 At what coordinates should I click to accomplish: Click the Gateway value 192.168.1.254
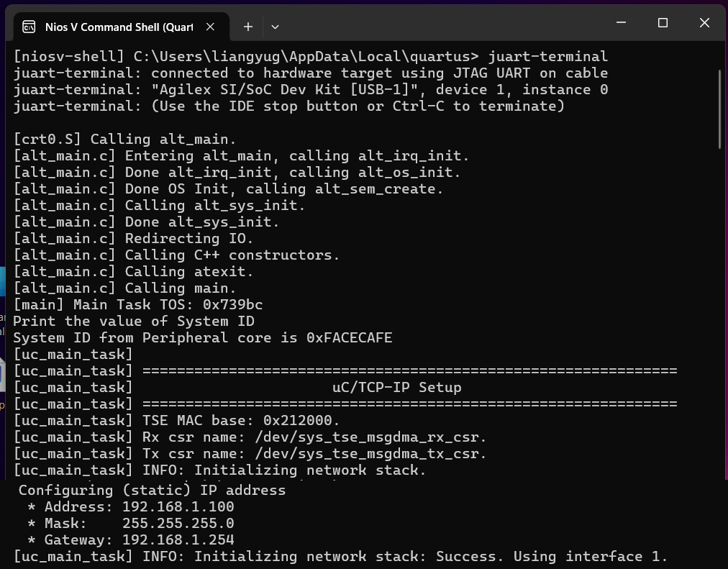pos(178,540)
